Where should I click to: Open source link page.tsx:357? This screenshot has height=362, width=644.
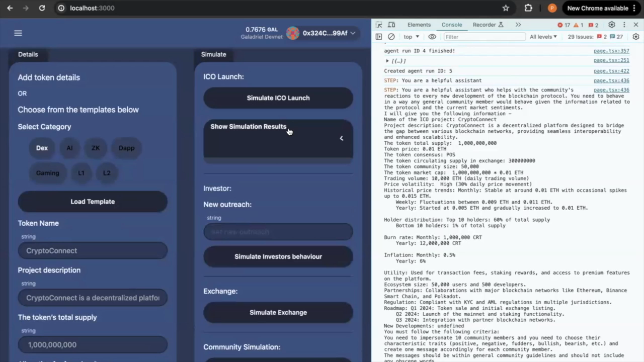[611, 51]
